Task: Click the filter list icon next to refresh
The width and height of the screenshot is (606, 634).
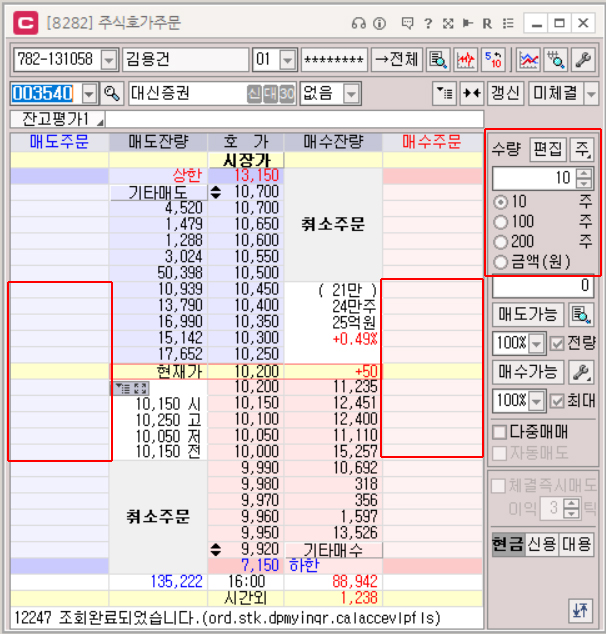Action: click(x=444, y=94)
